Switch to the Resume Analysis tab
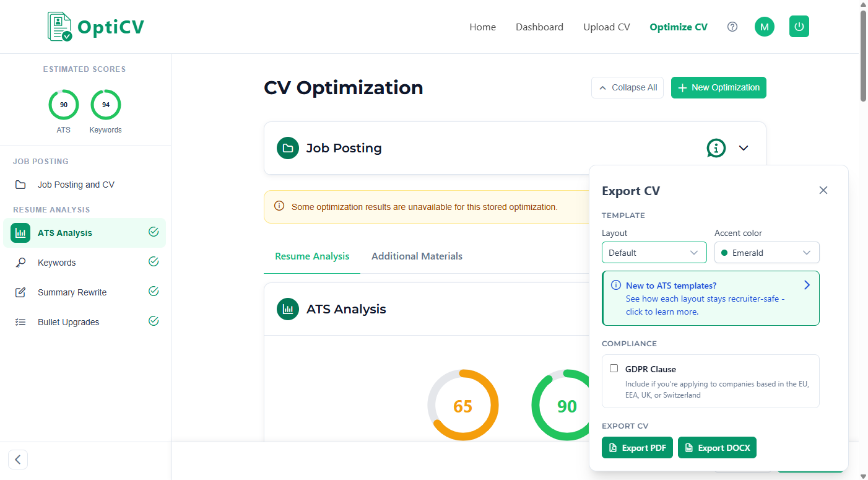This screenshot has height=480, width=868. (x=312, y=256)
